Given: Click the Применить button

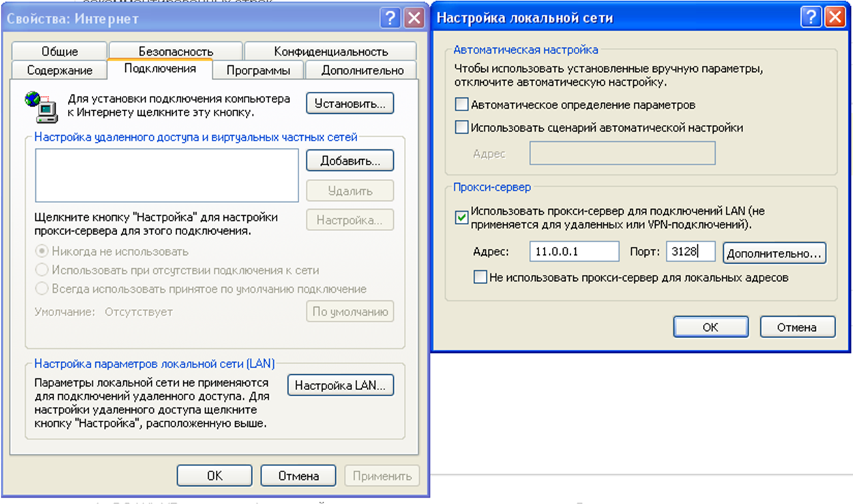Looking at the screenshot, I should point(382,476).
